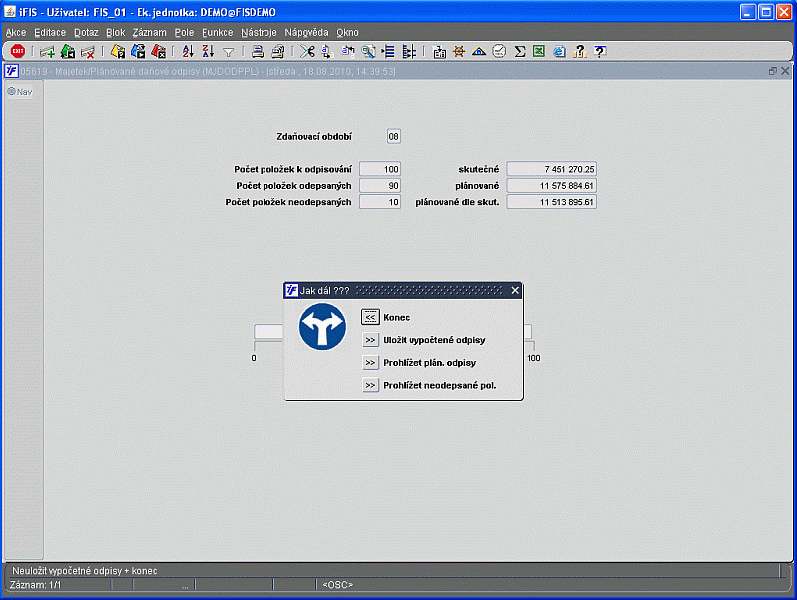
Task: Click button for Prohlížet plán. odpisy
Action: (370, 363)
